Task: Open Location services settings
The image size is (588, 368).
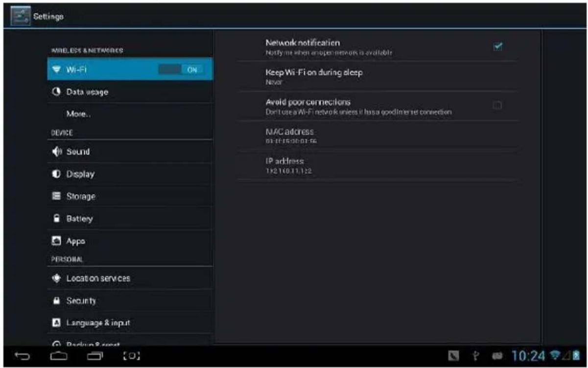Action: [x=130, y=278]
